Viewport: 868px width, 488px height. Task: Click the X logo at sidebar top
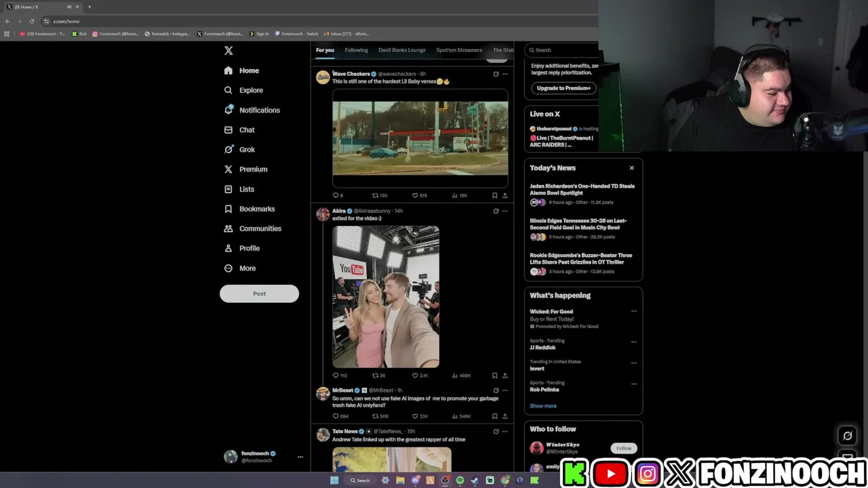click(x=229, y=51)
